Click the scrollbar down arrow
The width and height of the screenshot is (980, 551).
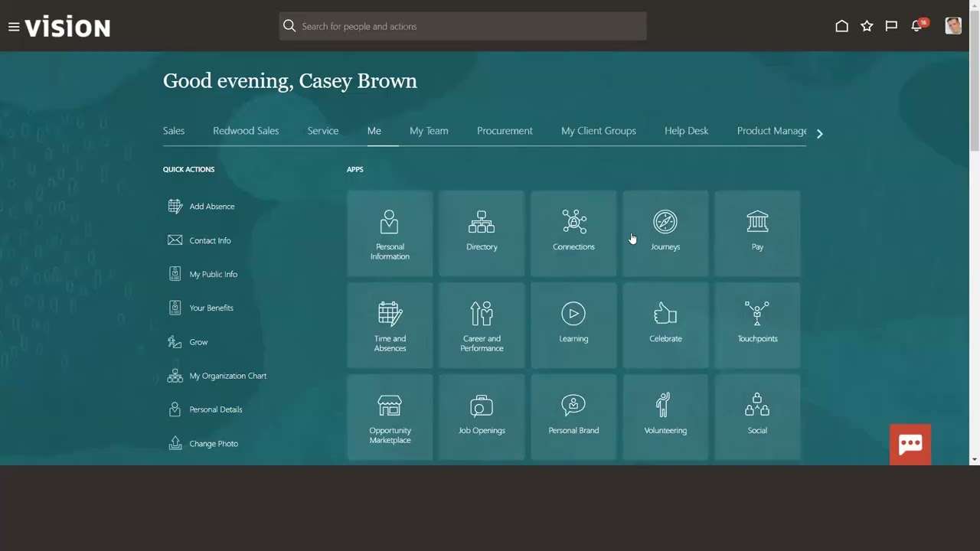point(974,460)
